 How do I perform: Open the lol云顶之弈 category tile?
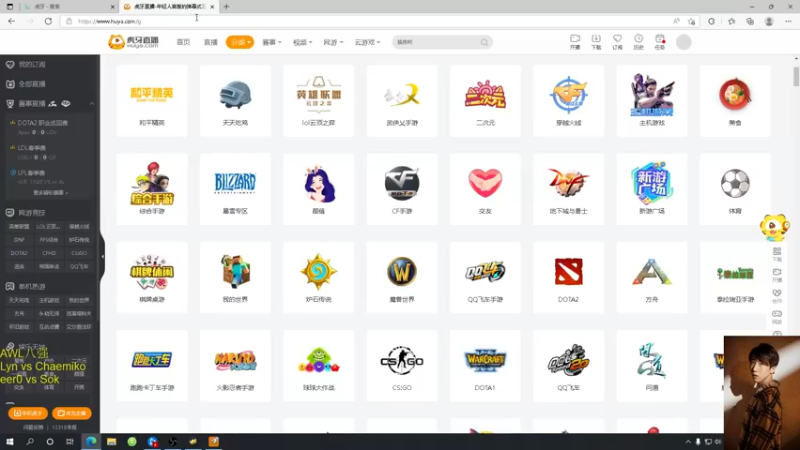[x=318, y=101]
